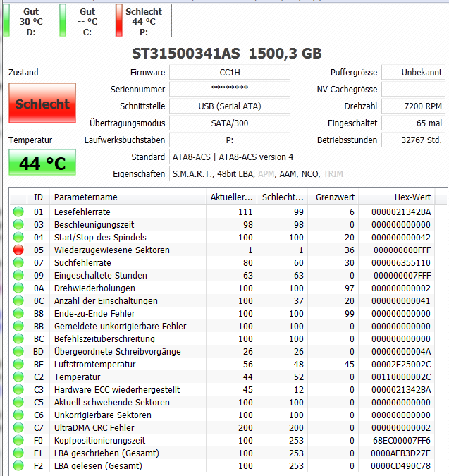
Task: Click green status icon for Drehwiederholungen
Action: pos(18,288)
